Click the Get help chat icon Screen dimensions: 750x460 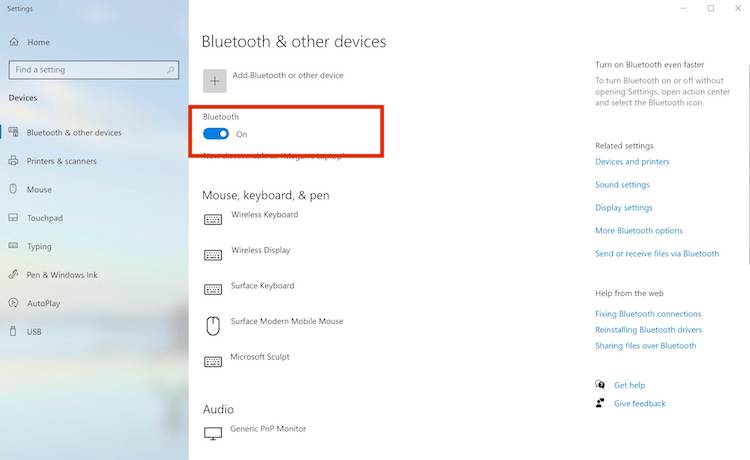point(600,384)
